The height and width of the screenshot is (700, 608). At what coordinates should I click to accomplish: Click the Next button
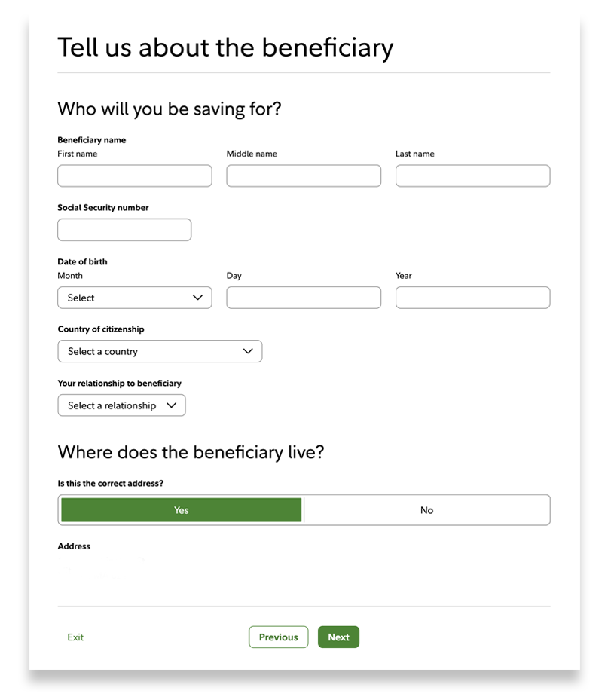(338, 637)
